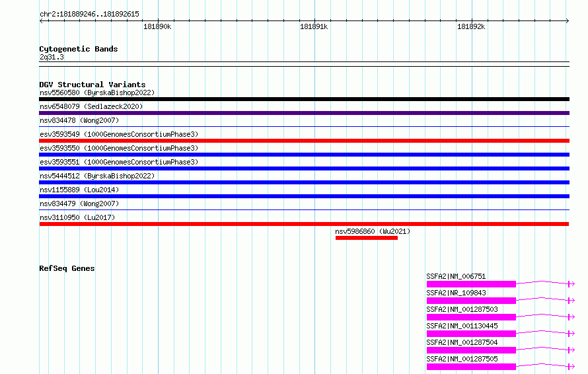Click the magenta SSFA2 NM_006751 exon block
Image resolution: width=588 pixels, height=374 pixels.
coord(471,284)
